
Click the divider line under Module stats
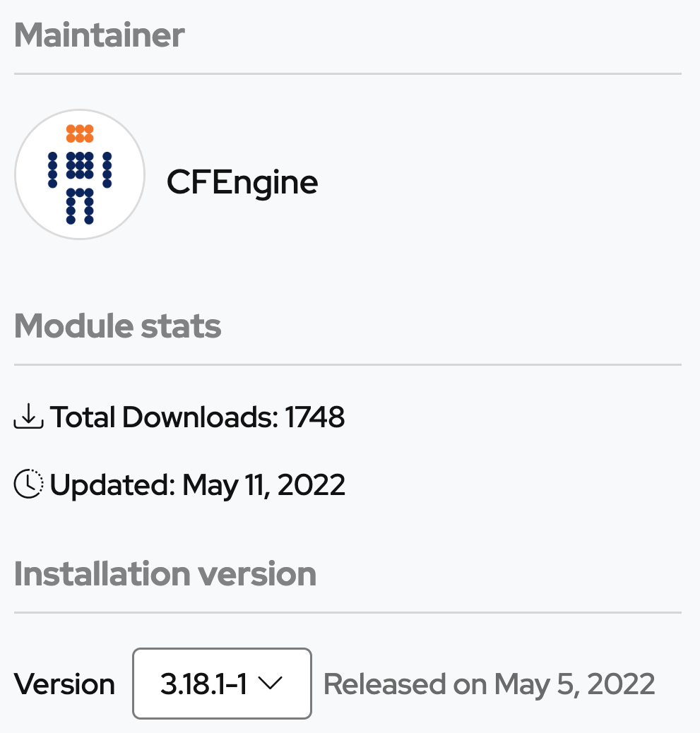pos(348,364)
